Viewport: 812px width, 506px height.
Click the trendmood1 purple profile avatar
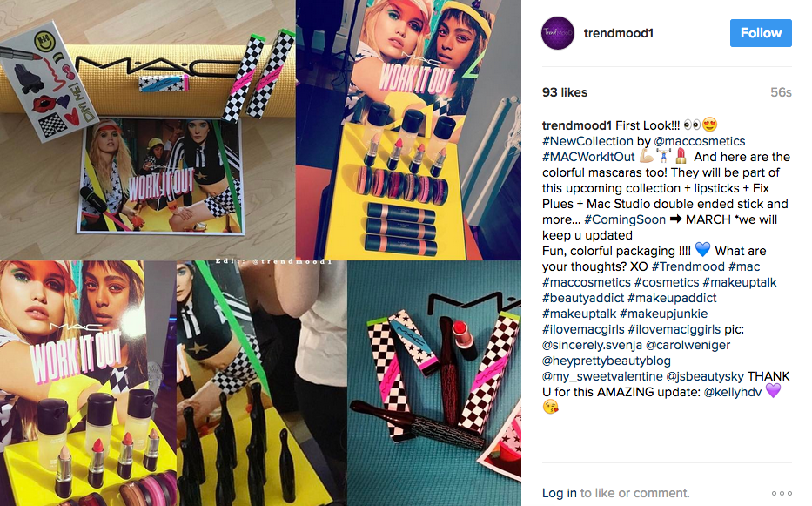pos(558,33)
